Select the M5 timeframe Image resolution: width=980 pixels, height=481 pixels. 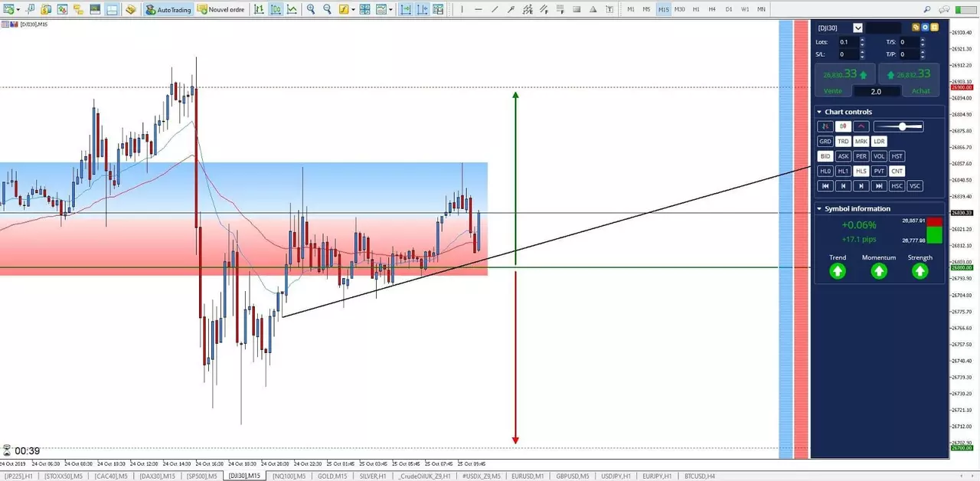(x=647, y=9)
